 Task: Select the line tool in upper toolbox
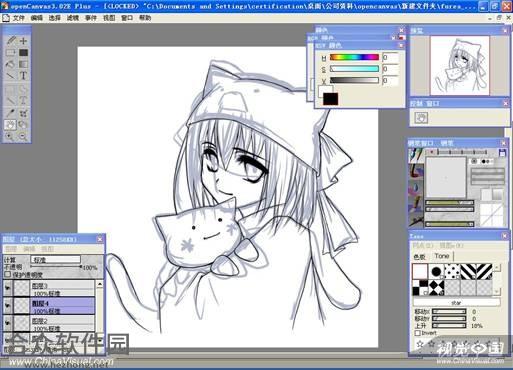pyautogui.click(x=10, y=76)
